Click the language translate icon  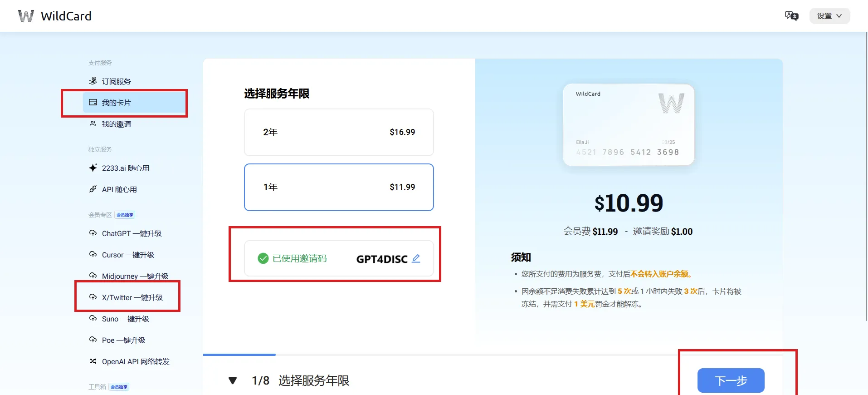pos(791,16)
